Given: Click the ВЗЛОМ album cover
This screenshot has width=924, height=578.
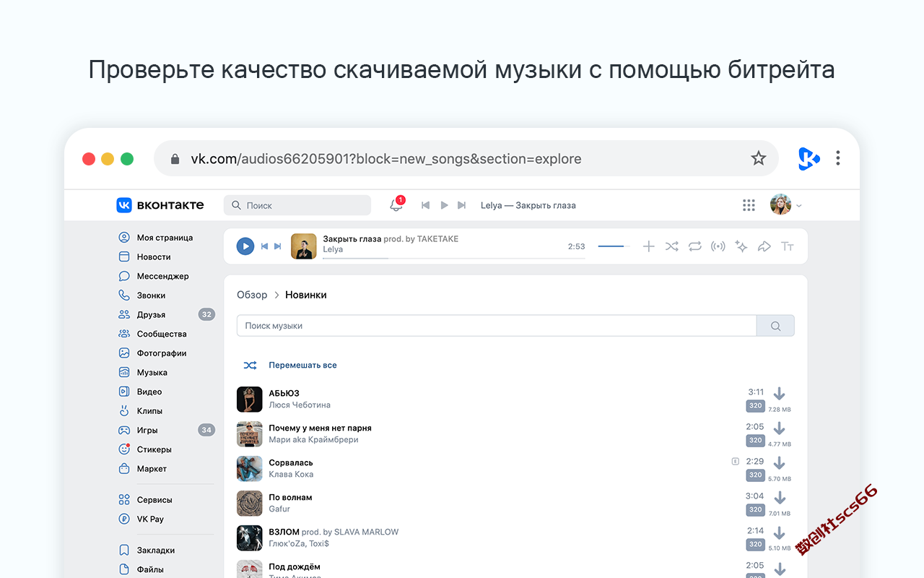Looking at the screenshot, I should pyautogui.click(x=249, y=538).
